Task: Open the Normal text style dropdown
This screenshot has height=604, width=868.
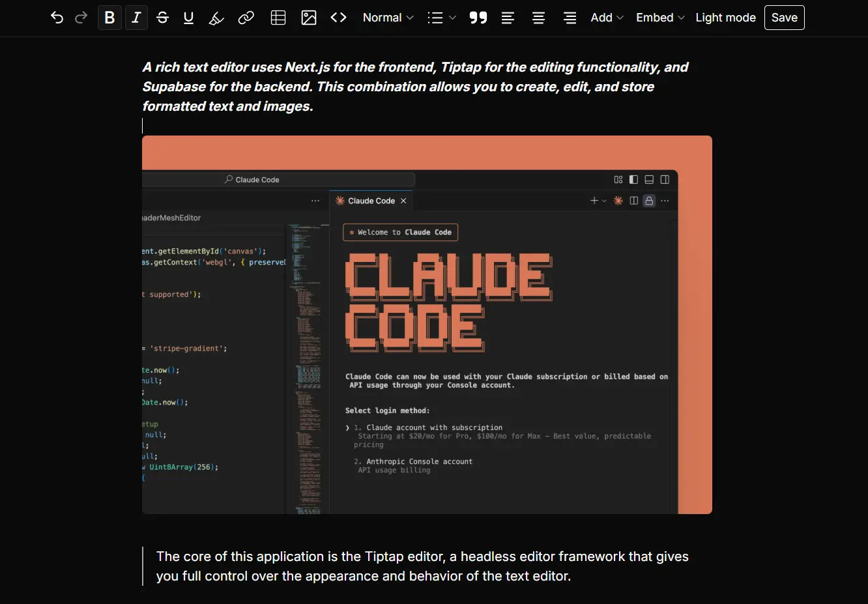Action: pyautogui.click(x=388, y=18)
